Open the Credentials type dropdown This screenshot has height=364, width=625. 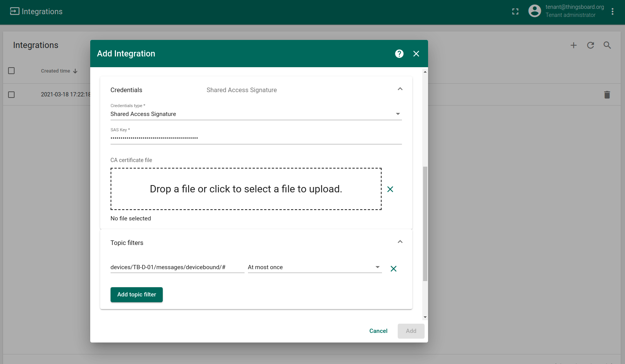(x=256, y=114)
